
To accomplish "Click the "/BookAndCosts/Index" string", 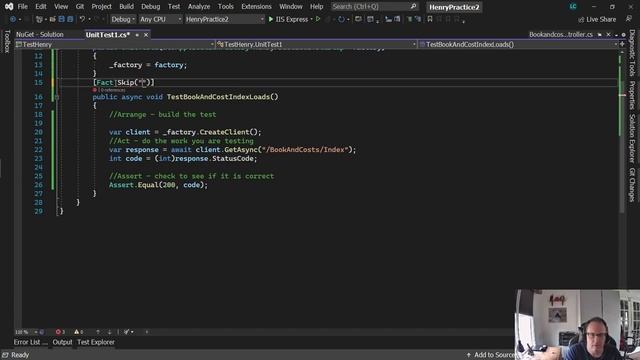I will point(306,150).
